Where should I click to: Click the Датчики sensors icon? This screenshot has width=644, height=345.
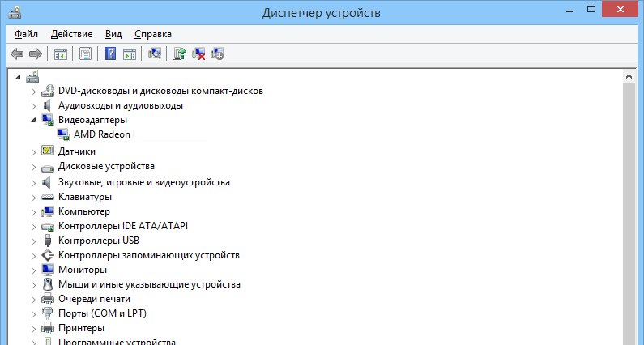[x=48, y=151]
